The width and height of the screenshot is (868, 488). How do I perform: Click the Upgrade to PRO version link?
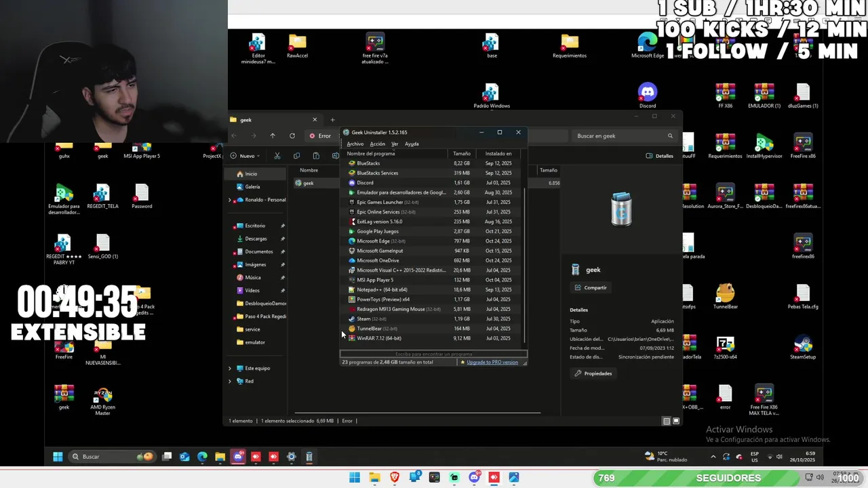point(492,362)
